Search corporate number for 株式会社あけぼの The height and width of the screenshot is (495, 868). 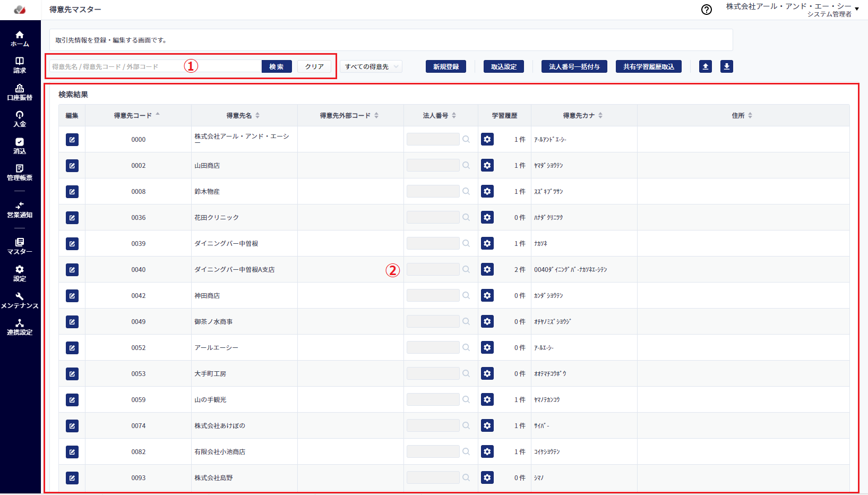466,425
